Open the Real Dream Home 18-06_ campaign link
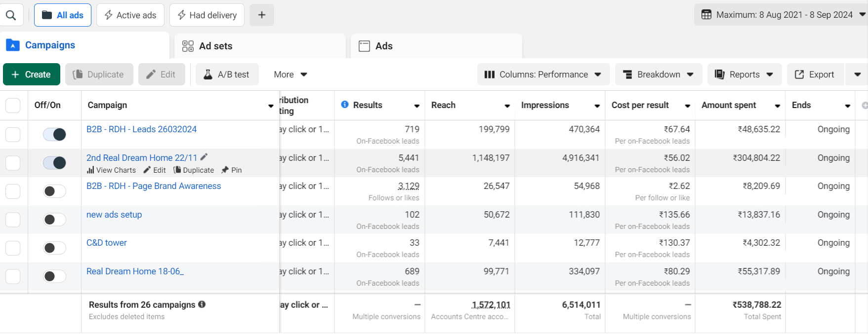This screenshot has width=868, height=334. tap(135, 271)
